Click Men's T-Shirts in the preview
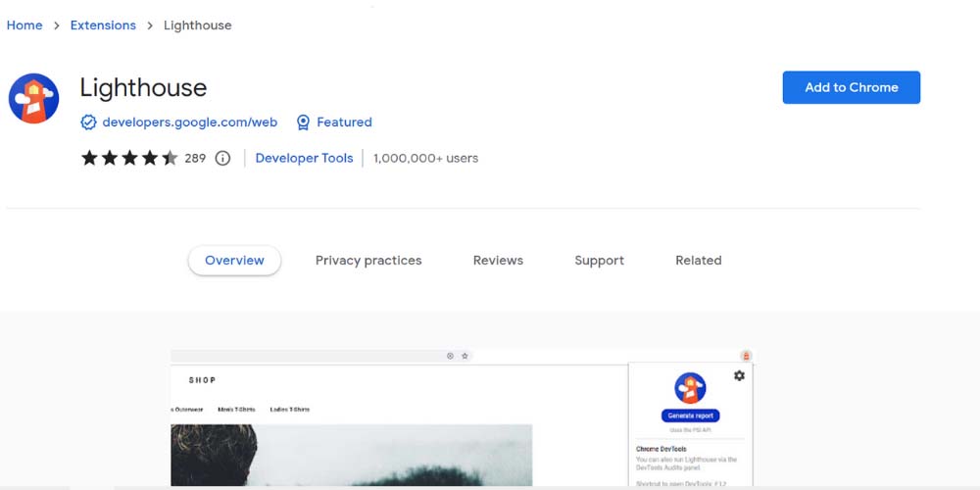980x490 pixels. [237, 410]
